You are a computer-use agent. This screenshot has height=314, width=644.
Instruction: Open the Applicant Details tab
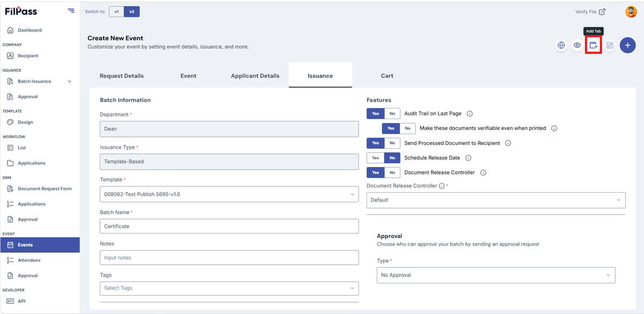pyautogui.click(x=255, y=76)
